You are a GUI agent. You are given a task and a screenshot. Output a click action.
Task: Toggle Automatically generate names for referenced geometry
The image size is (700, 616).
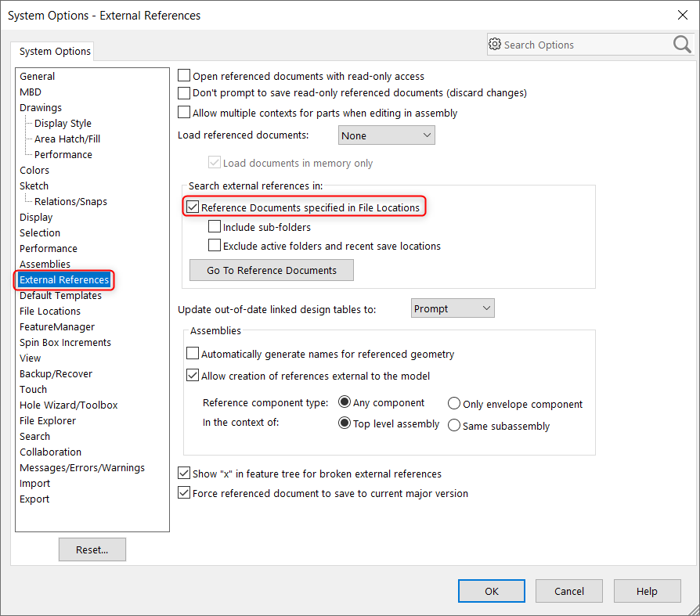193,354
